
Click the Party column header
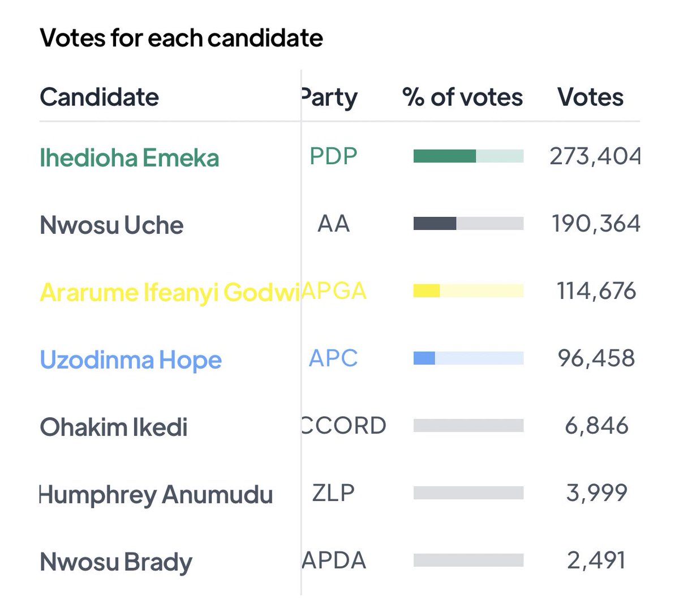tap(330, 97)
